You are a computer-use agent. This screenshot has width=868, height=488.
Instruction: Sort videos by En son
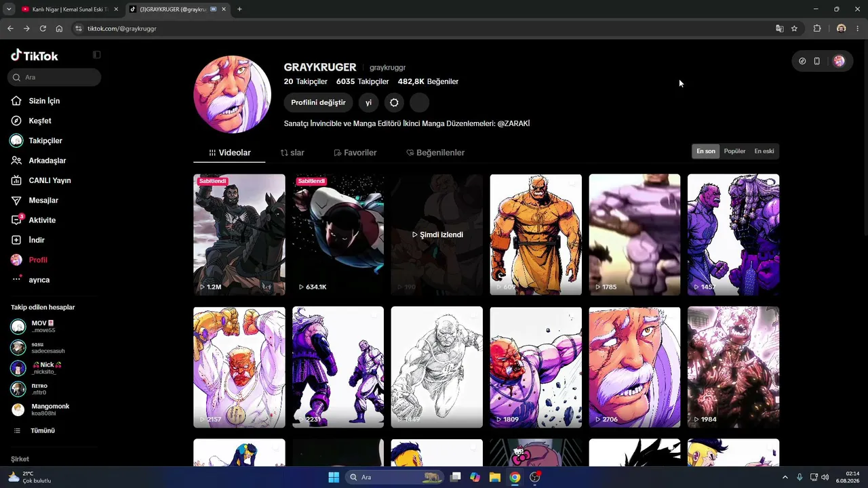coord(706,151)
